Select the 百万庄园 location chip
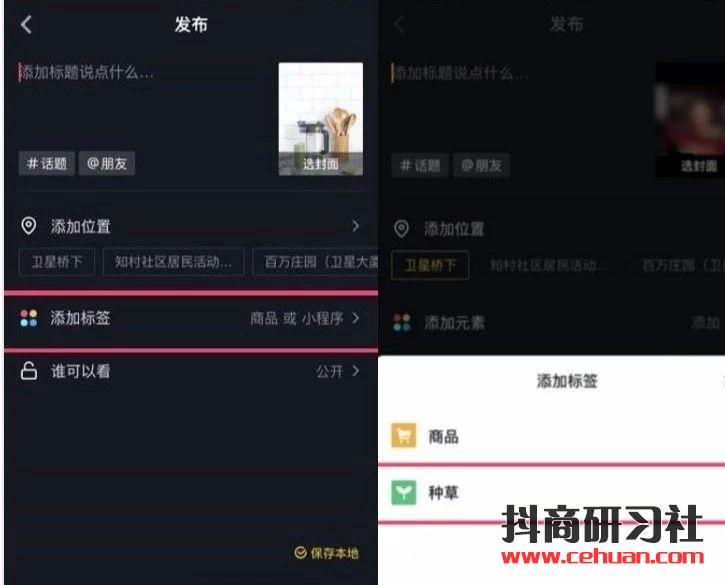The height and width of the screenshot is (585, 725). pyautogui.click(x=315, y=262)
